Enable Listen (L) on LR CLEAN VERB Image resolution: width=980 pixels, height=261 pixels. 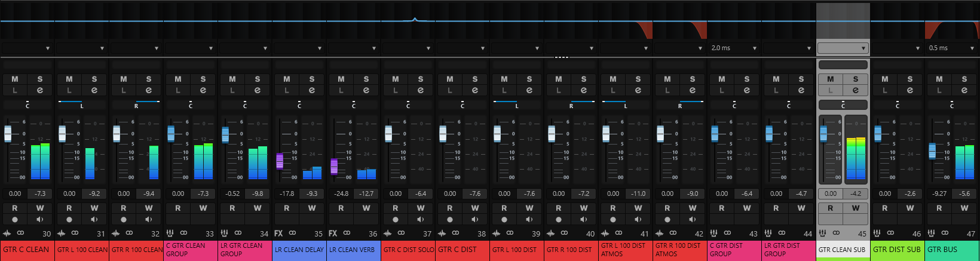[x=341, y=90]
